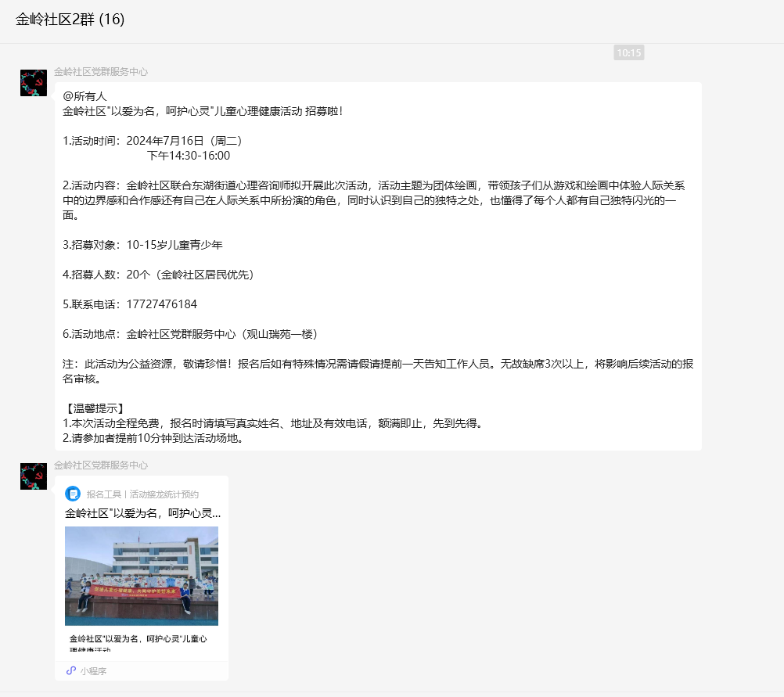The width and height of the screenshot is (784, 697).
Task: Click the blue 报名工具 document icon
Action: 73,494
